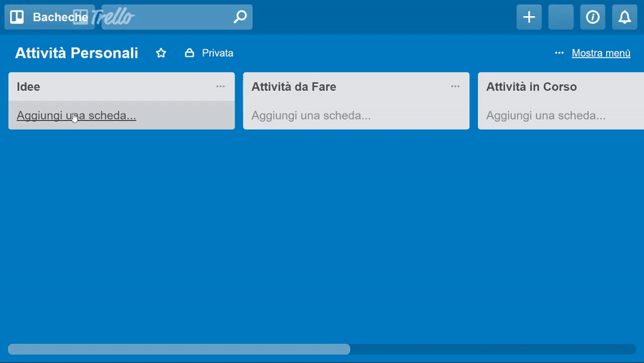
Task: Click the Attività in Corso list title
Action: 531,87
